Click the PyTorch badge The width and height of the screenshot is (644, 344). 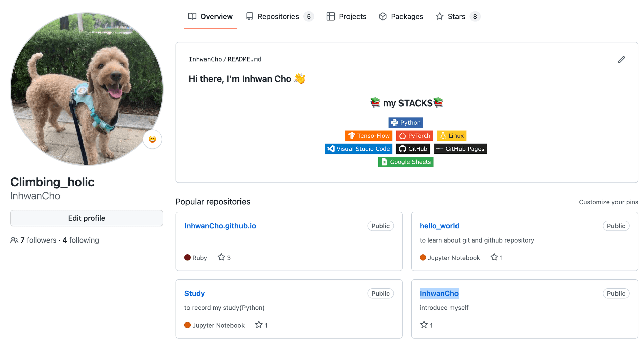415,136
